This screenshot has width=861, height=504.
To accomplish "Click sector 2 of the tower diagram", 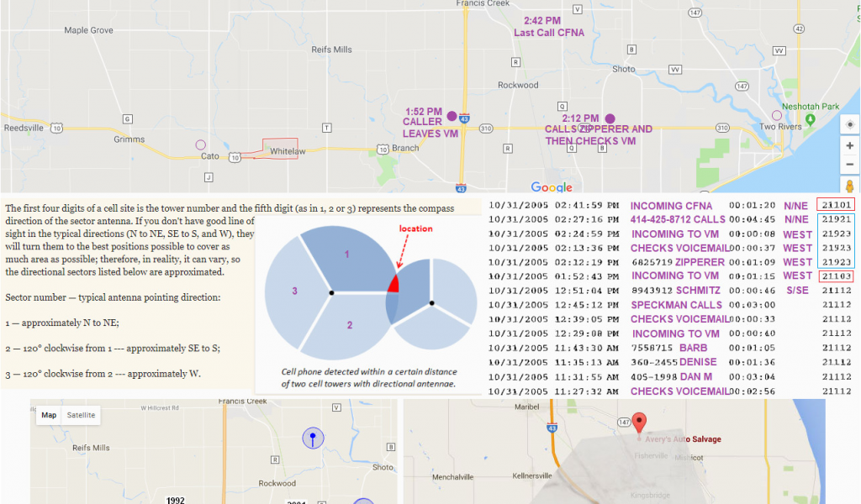I will click(349, 325).
